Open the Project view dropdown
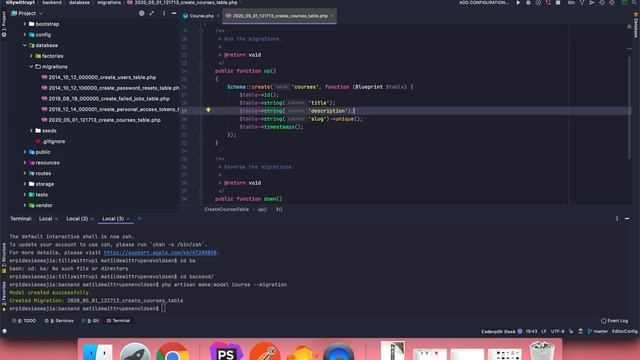The width and height of the screenshot is (640, 360). coord(27,13)
